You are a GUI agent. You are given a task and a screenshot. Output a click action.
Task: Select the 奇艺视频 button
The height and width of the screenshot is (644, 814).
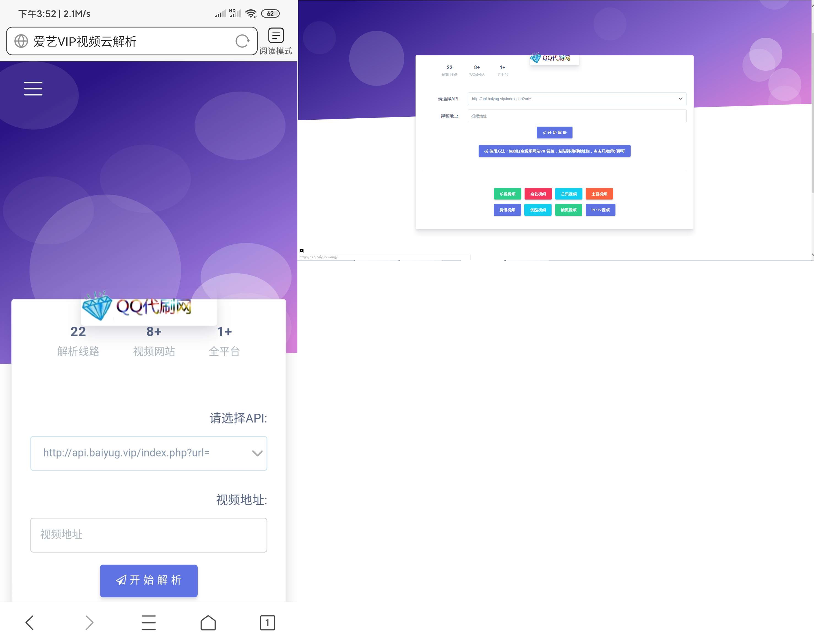pos(538,194)
